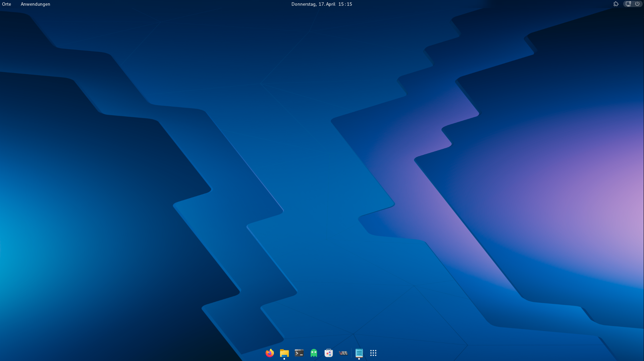Open the Software store shopping bag icon
This screenshot has height=361, width=644.
pos(329,353)
